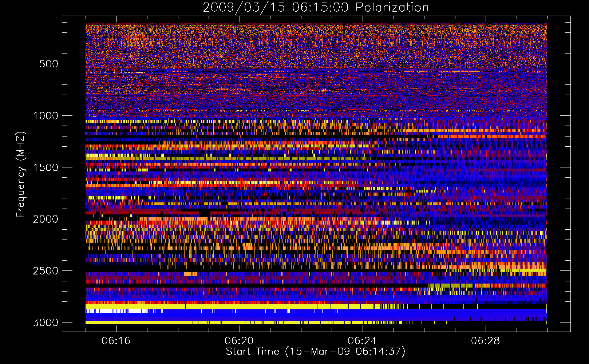
Task: Click the plot title "2009/03/15 06:15:00 Polarization"
Action: pyautogui.click(x=316, y=8)
